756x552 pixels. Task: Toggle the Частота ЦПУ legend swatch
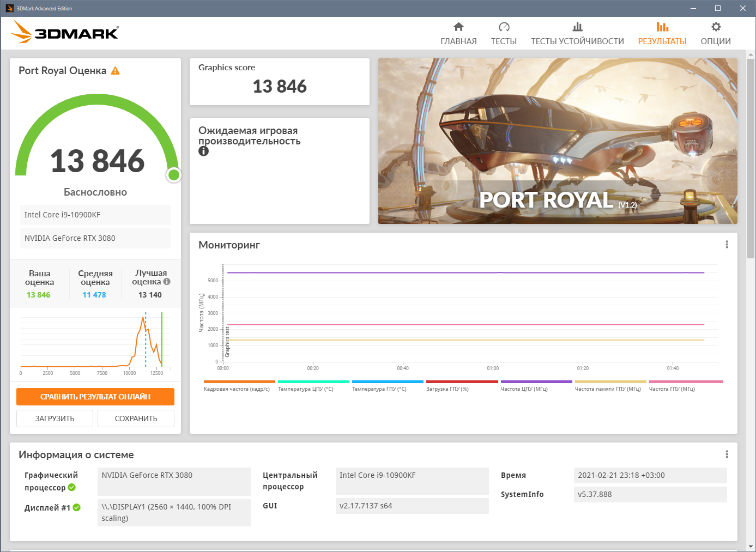click(x=536, y=381)
